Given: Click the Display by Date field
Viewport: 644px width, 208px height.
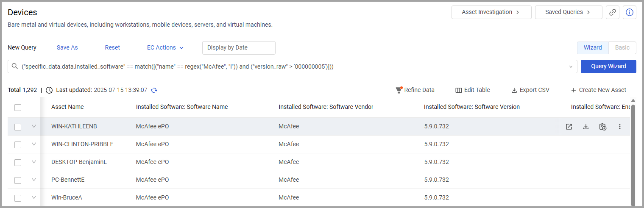Looking at the screenshot, I should pos(239,47).
